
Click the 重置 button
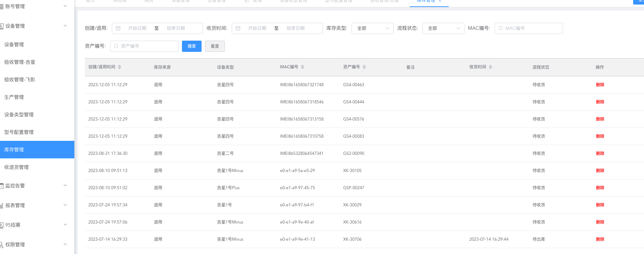(215, 46)
